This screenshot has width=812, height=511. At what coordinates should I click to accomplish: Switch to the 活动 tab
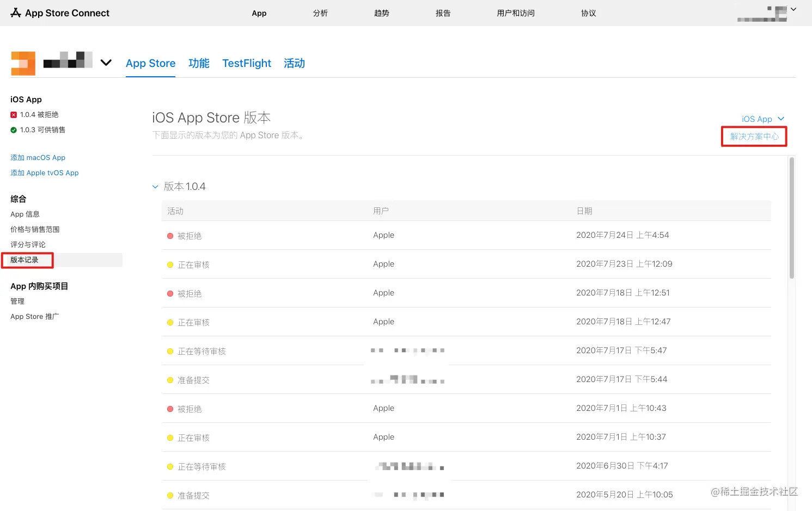click(294, 63)
